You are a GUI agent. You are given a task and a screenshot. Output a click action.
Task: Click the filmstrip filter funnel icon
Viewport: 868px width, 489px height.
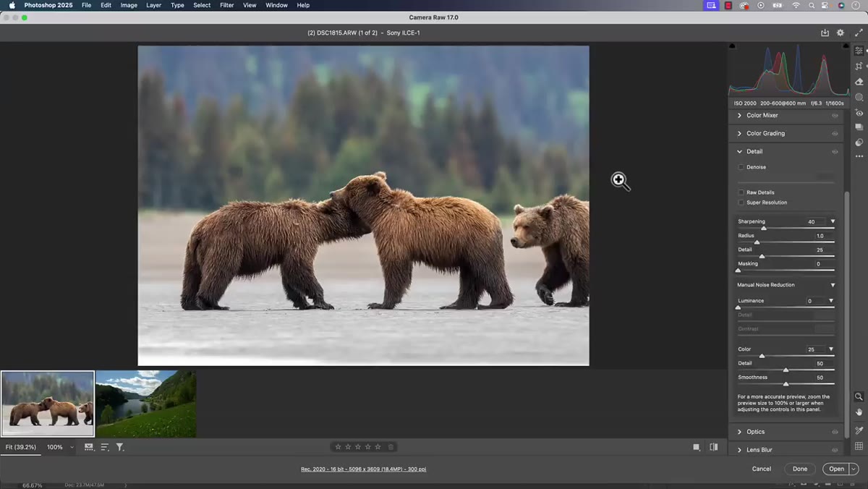coord(120,447)
